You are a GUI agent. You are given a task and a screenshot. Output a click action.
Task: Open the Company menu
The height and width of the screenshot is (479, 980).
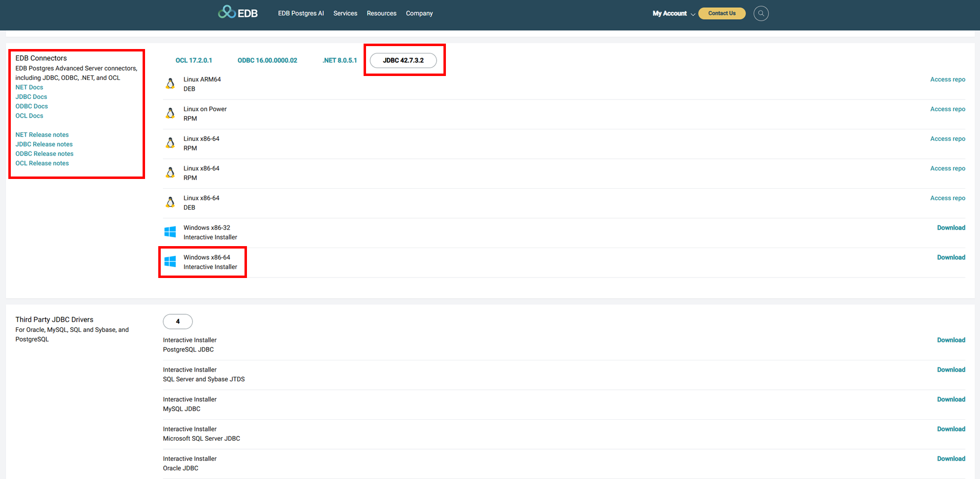click(419, 13)
